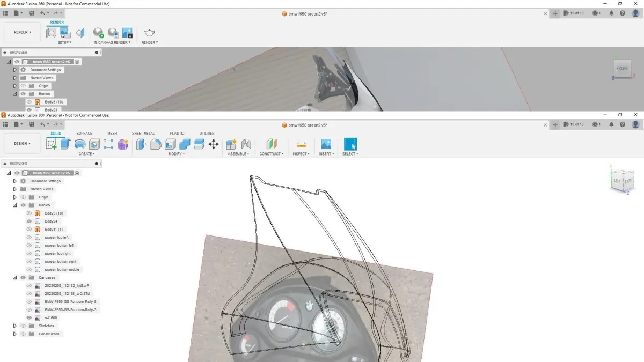Select the Revolve tool in Design toolbar

[80, 144]
